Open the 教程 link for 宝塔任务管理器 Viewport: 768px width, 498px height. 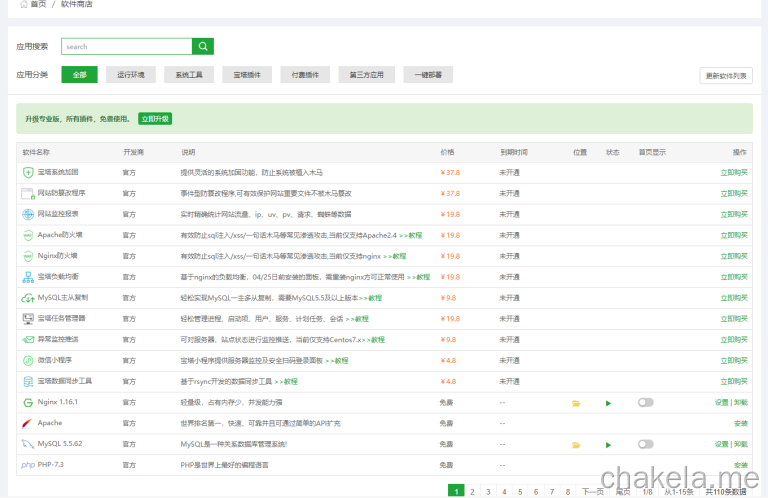[357, 319]
